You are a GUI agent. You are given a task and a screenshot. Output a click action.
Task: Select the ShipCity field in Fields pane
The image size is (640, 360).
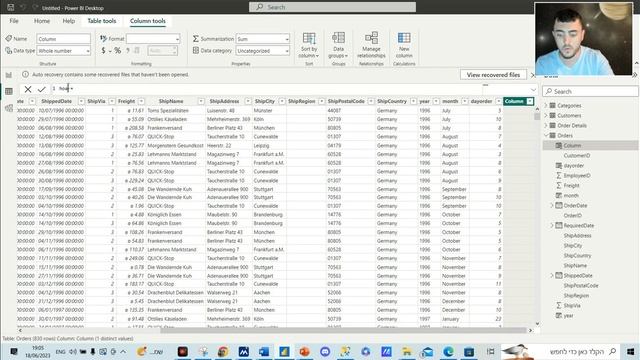click(573, 245)
